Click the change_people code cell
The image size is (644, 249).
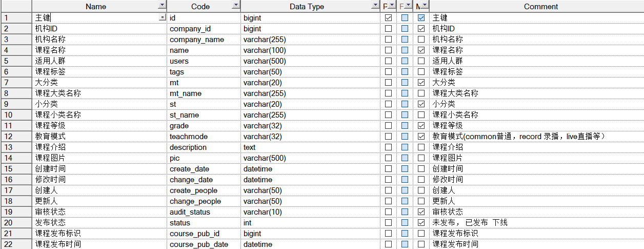coord(205,201)
